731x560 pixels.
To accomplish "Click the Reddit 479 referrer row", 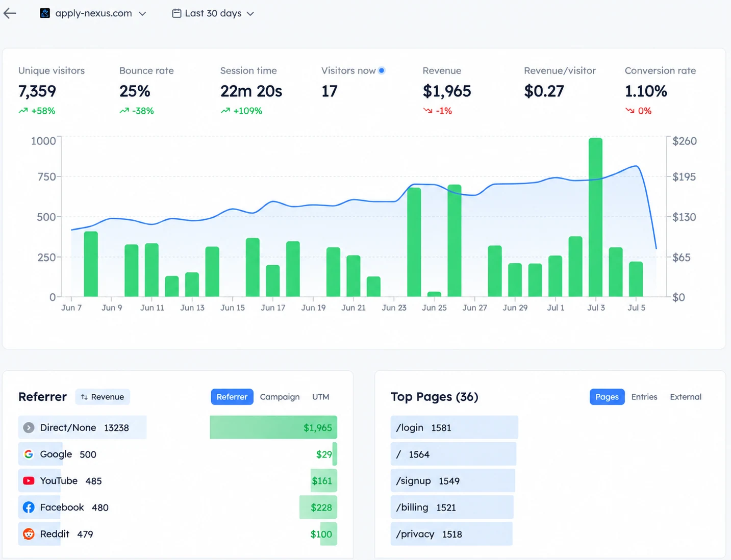I will pos(178,534).
